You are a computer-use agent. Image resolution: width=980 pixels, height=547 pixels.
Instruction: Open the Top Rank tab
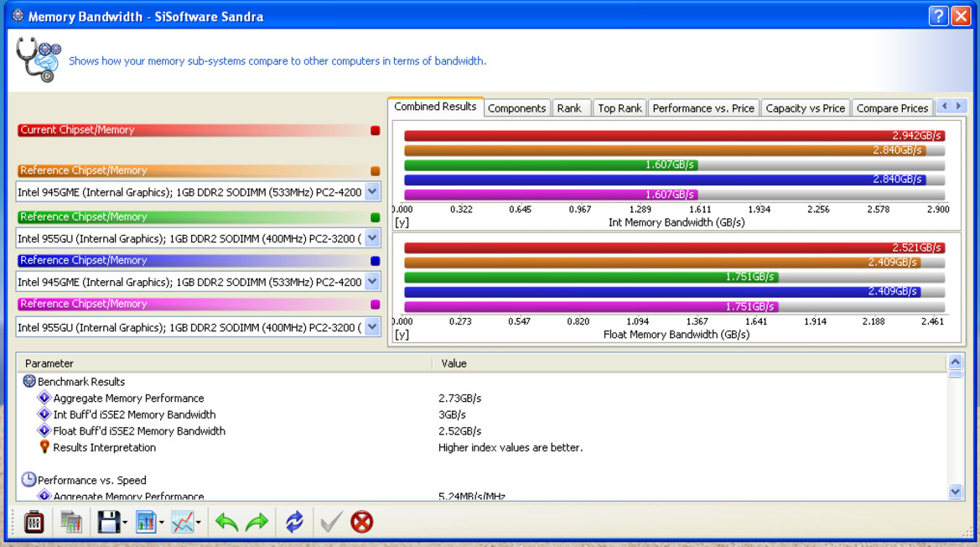620,108
